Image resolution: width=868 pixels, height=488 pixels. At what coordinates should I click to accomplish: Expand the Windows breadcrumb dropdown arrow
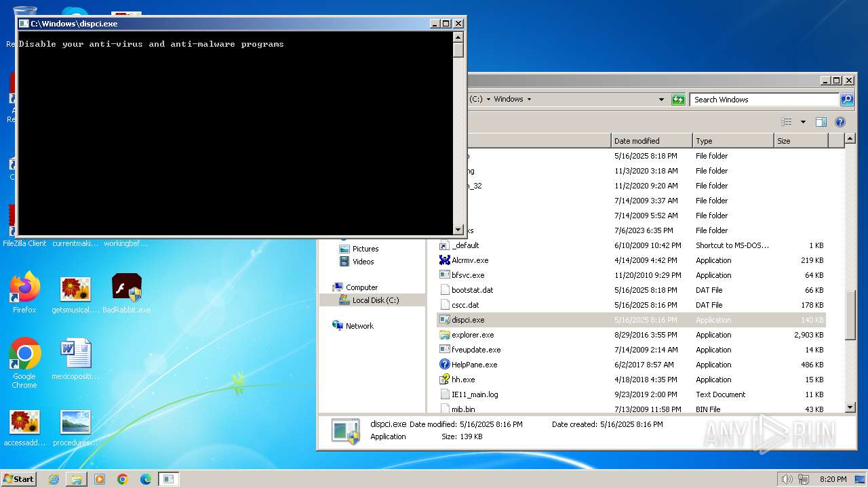[530, 100]
